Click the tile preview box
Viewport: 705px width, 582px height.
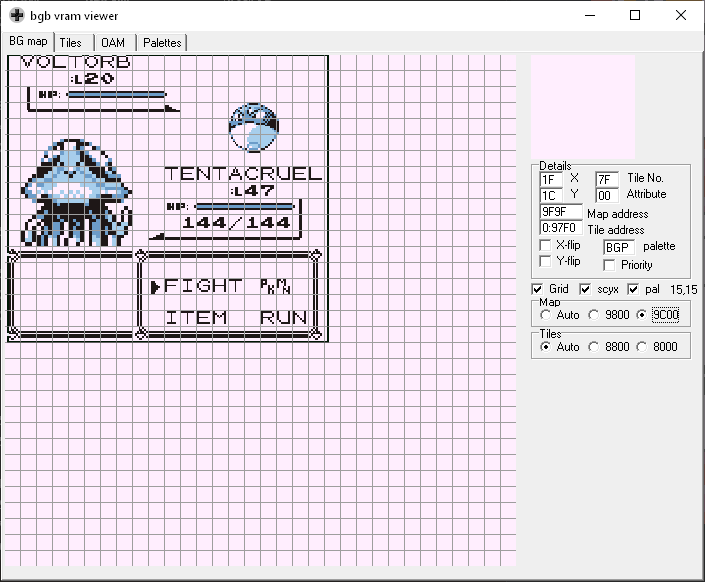(583, 107)
